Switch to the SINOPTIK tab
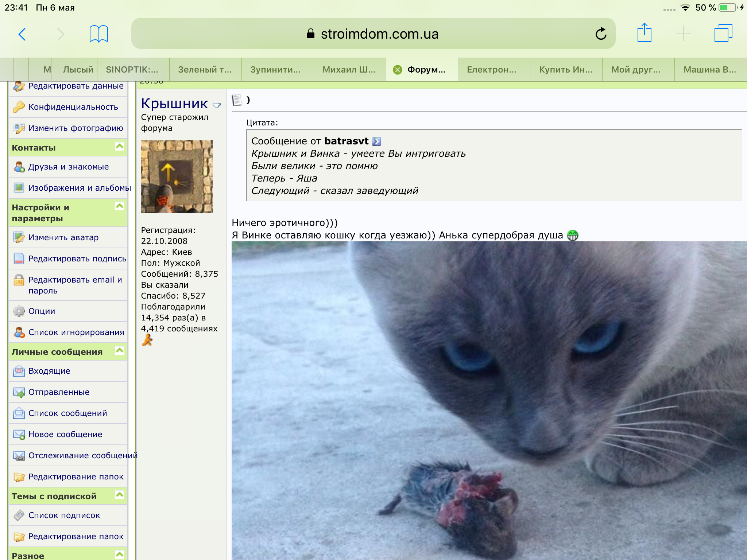Viewport: 747px width, 560px height. (133, 70)
